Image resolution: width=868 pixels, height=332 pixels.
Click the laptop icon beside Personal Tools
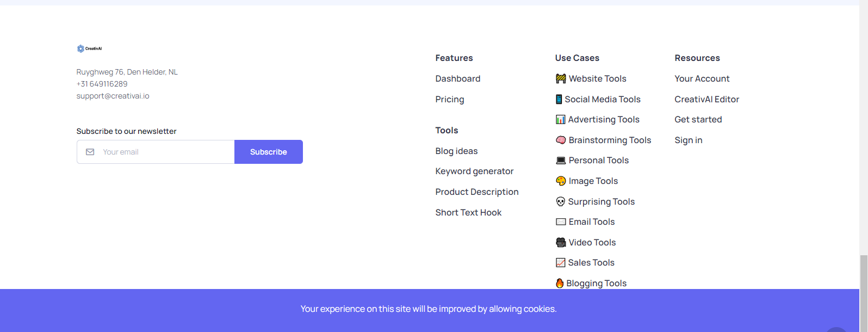click(x=561, y=160)
